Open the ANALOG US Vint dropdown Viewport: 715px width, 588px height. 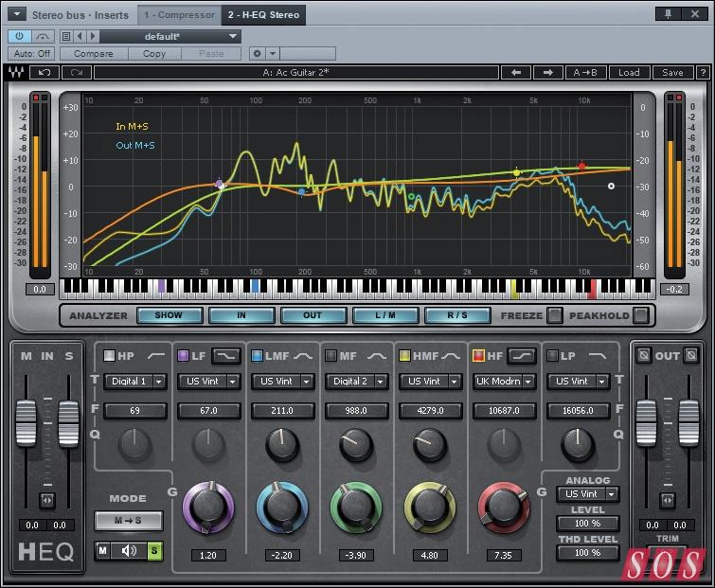pyautogui.click(x=588, y=493)
